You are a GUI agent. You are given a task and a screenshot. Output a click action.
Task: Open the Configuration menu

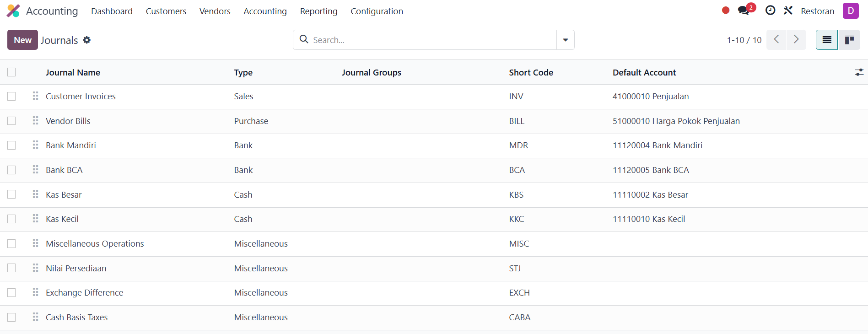click(377, 11)
